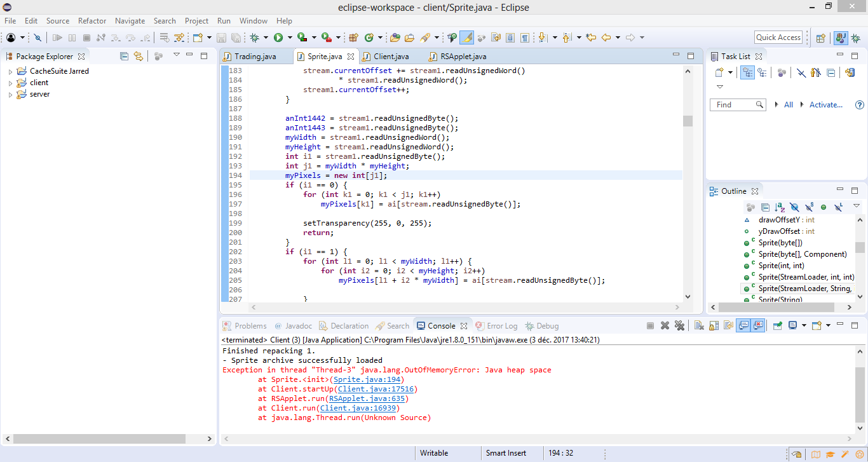Click the Debug bug icon in toolbar
This screenshot has width=868, height=462.
point(255,37)
